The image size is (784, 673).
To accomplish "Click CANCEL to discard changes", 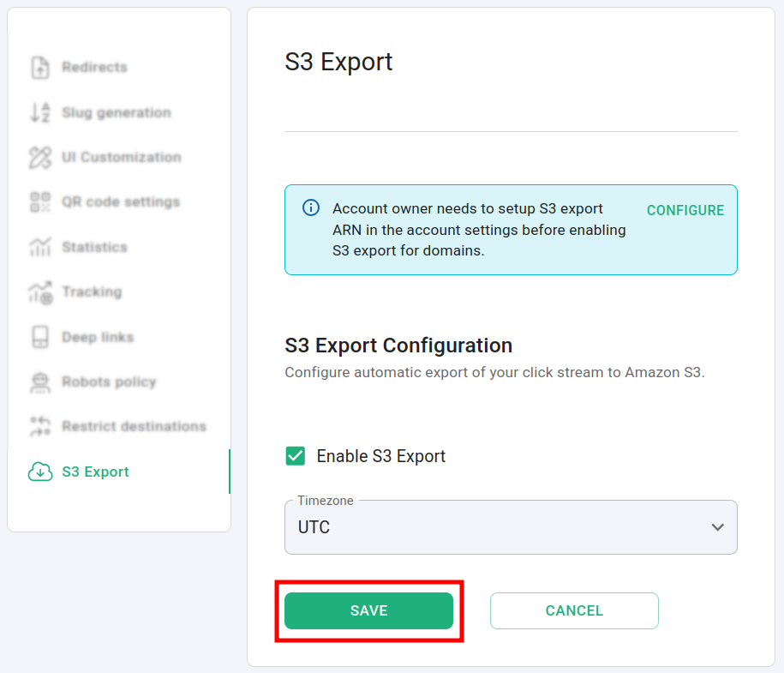I will (x=574, y=610).
